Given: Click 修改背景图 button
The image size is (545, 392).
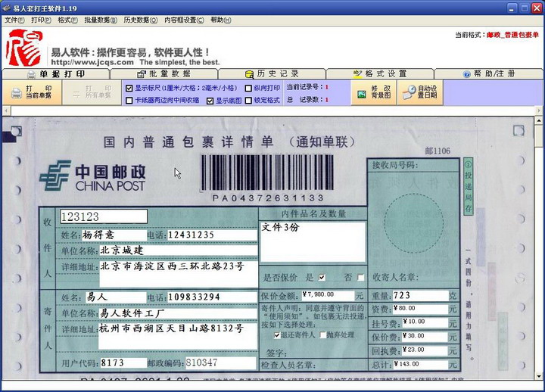Looking at the screenshot, I should coord(374,92).
